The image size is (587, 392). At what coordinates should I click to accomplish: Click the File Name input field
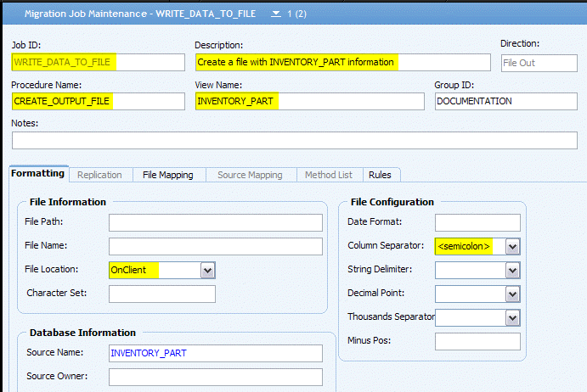(x=216, y=247)
